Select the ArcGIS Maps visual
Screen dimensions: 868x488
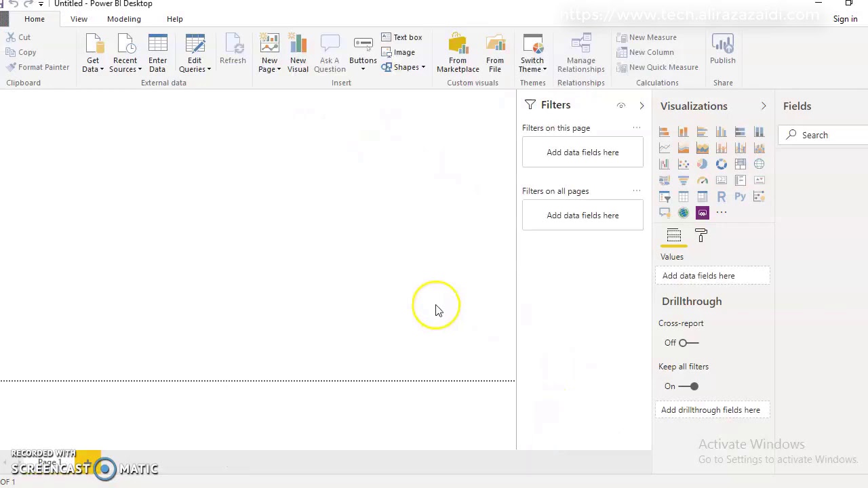tap(684, 213)
